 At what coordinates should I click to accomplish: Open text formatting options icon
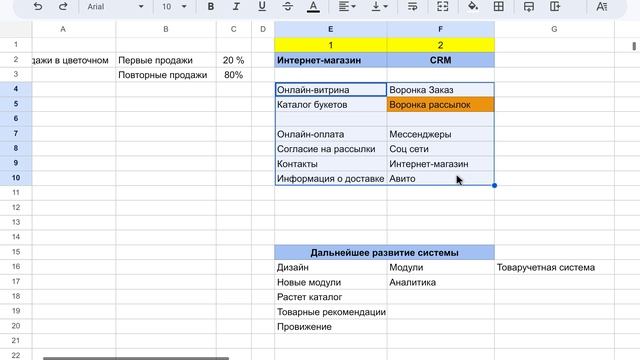(x=602, y=7)
